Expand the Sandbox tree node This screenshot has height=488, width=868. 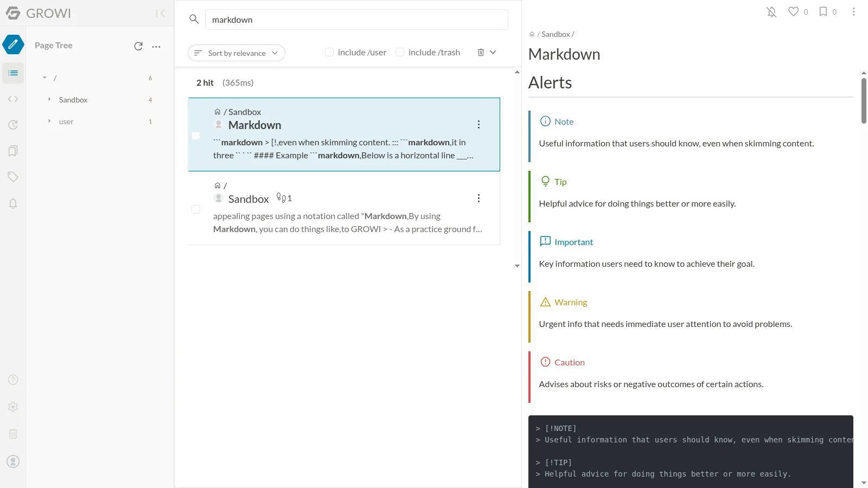pyautogui.click(x=49, y=99)
